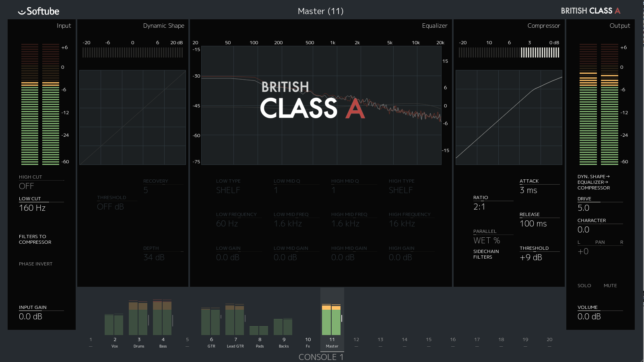Screen dimensions: 644x362
Task: Mute the Master channel output
Action: (x=610, y=286)
